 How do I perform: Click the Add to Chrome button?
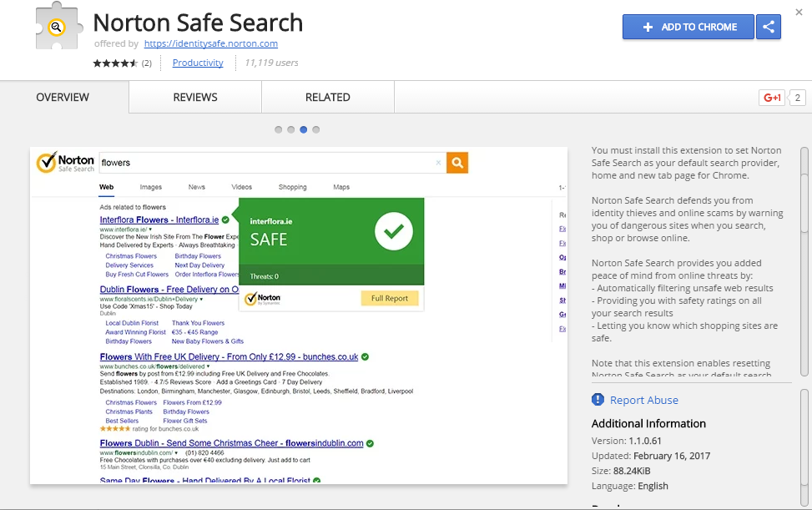click(688, 27)
